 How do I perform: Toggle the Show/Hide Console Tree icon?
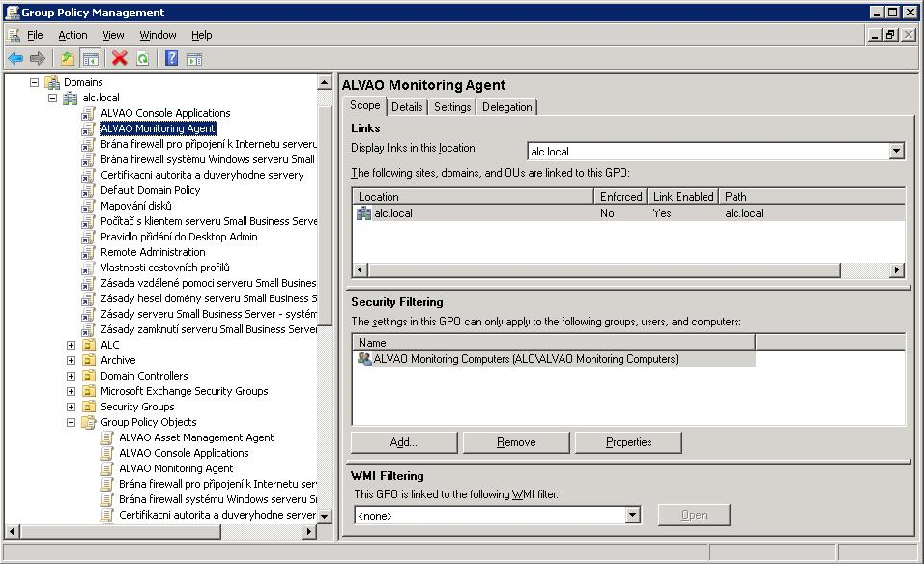[90, 58]
